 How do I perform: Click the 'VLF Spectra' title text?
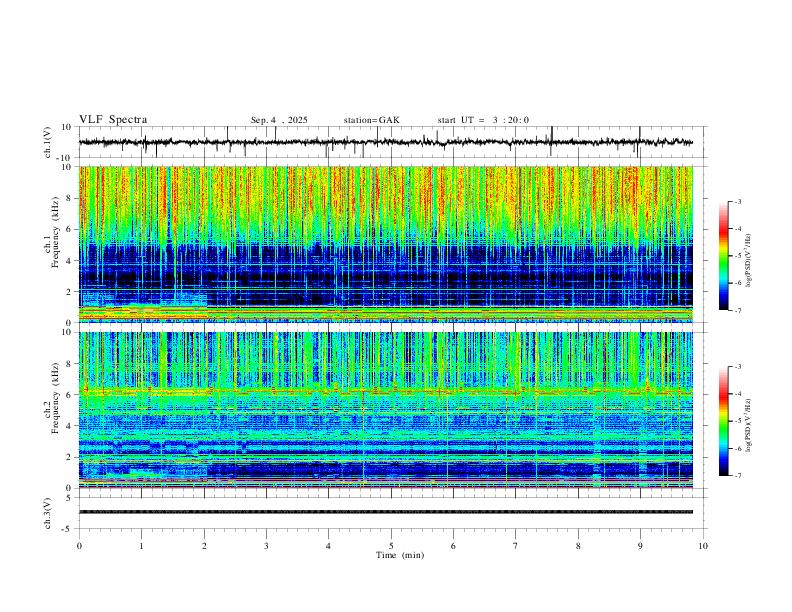point(113,120)
